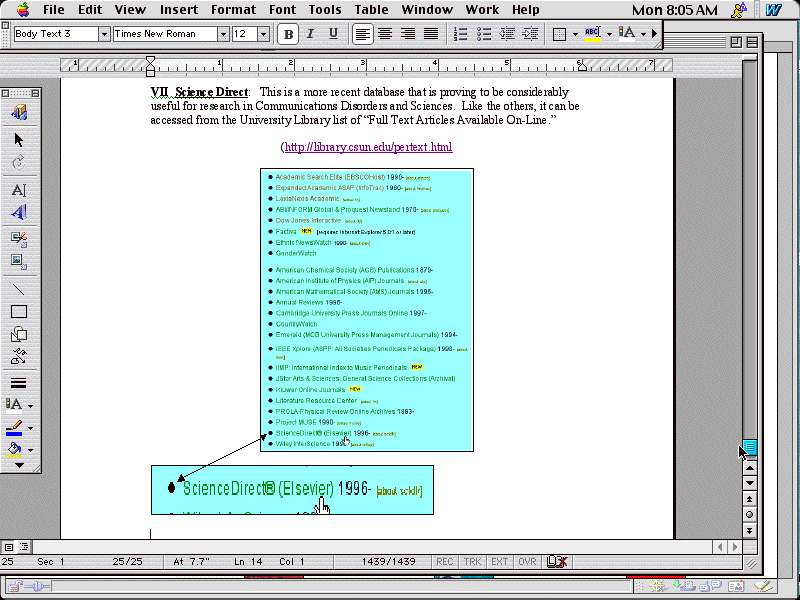Expand the Highlight color dropdown arrow
The width and height of the screenshot is (800, 600).
pos(609,35)
